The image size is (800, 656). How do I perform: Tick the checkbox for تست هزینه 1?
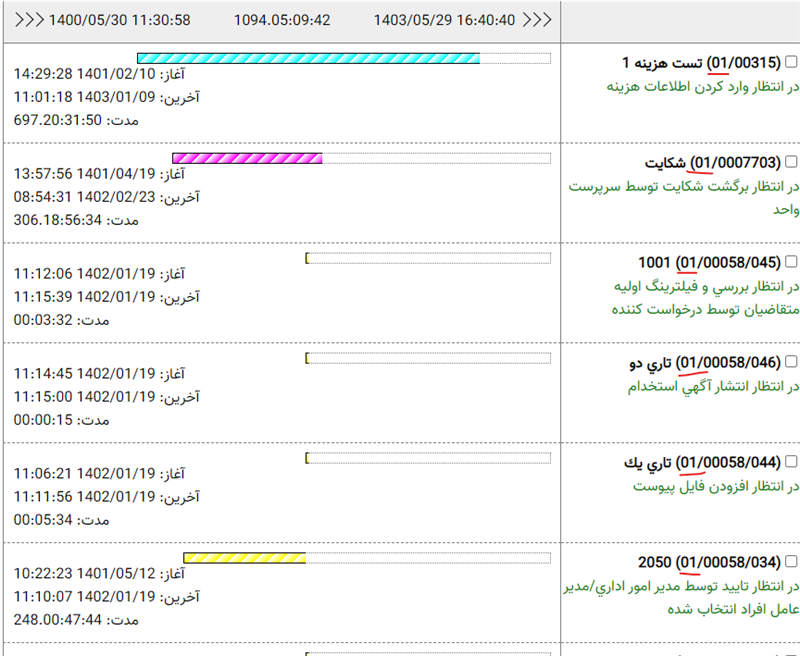[x=791, y=63]
